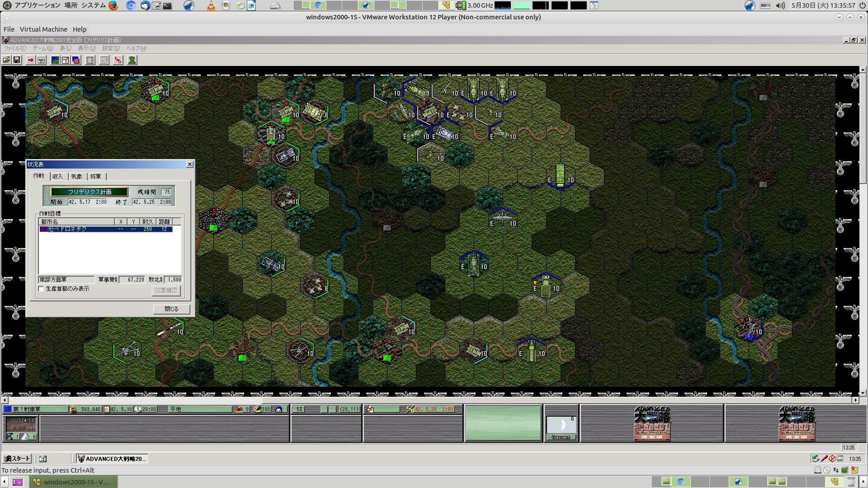Click the calendar date icon in status bar

107,409
